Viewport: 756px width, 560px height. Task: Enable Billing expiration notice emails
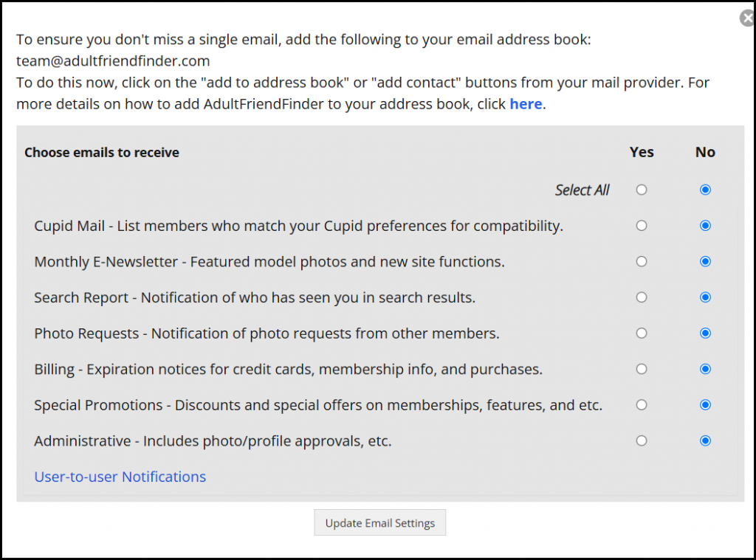(642, 369)
